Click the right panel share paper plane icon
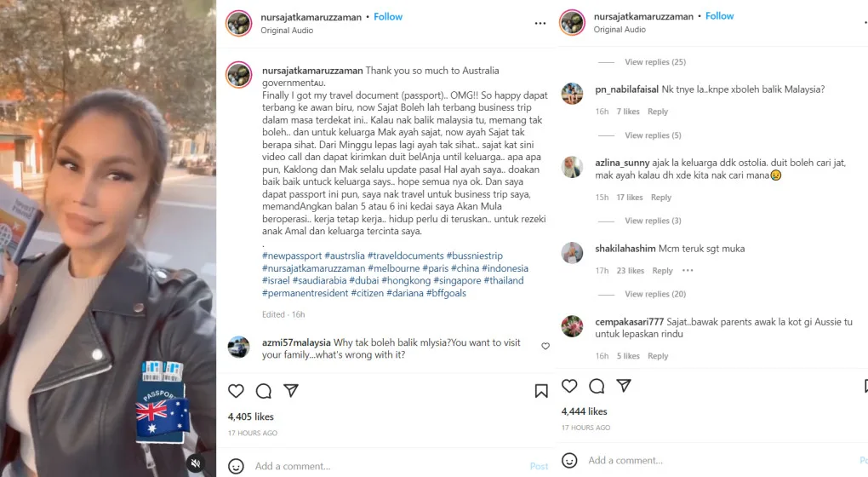This screenshot has height=477, width=868. click(624, 386)
